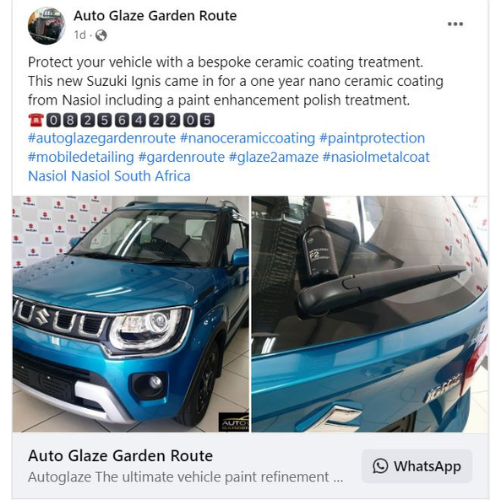
Task: View the front Suzuki Ignis photo
Action: click(131, 314)
